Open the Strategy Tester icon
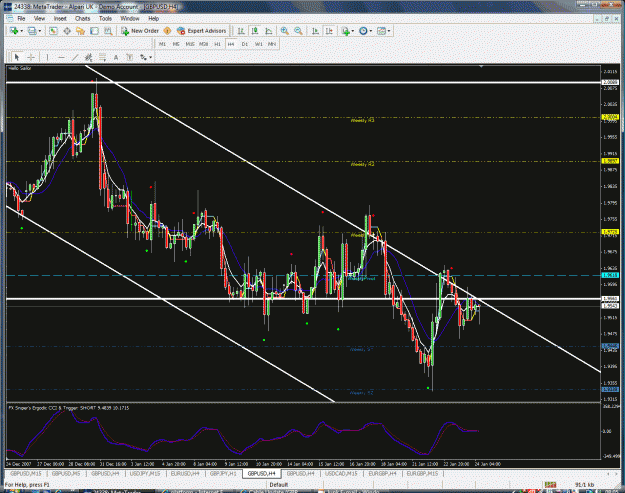The height and width of the screenshot is (493, 625). 108,31
